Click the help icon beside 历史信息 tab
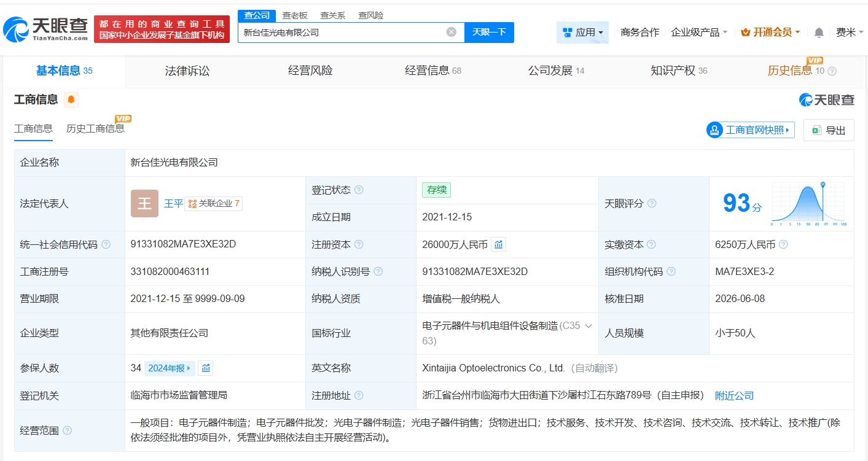This screenshot has height=461, width=868. [832, 71]
